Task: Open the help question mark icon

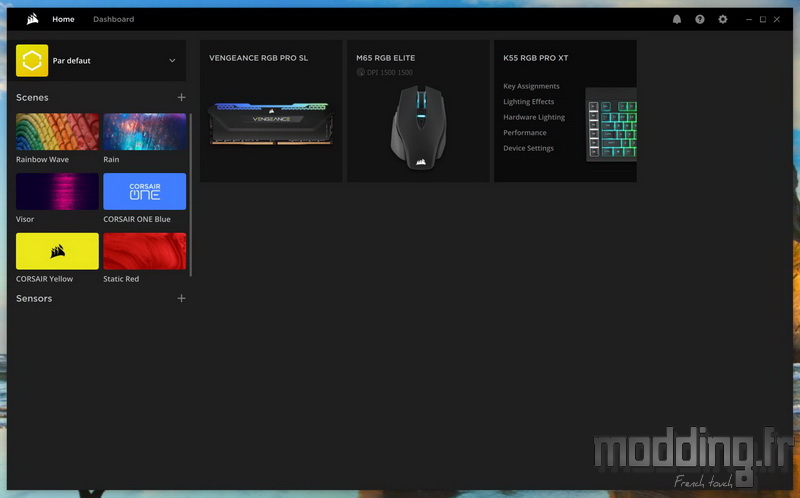Action: (699, 19)
